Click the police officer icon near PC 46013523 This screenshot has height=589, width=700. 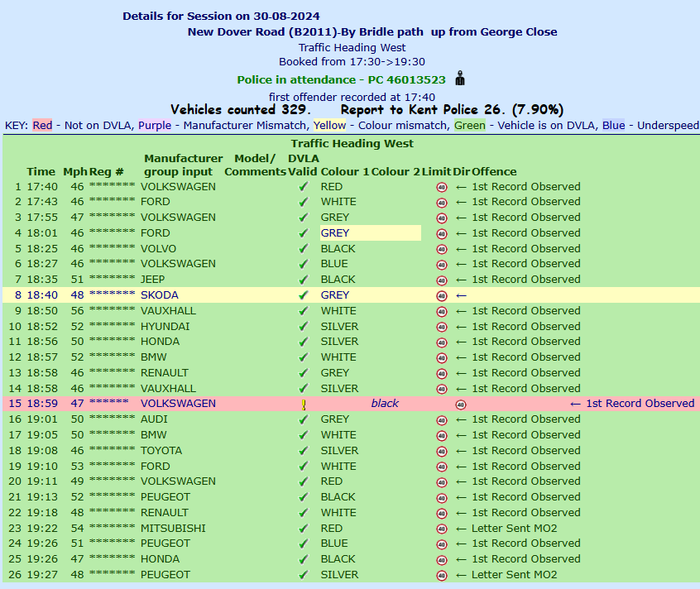(x=460, y=78)
